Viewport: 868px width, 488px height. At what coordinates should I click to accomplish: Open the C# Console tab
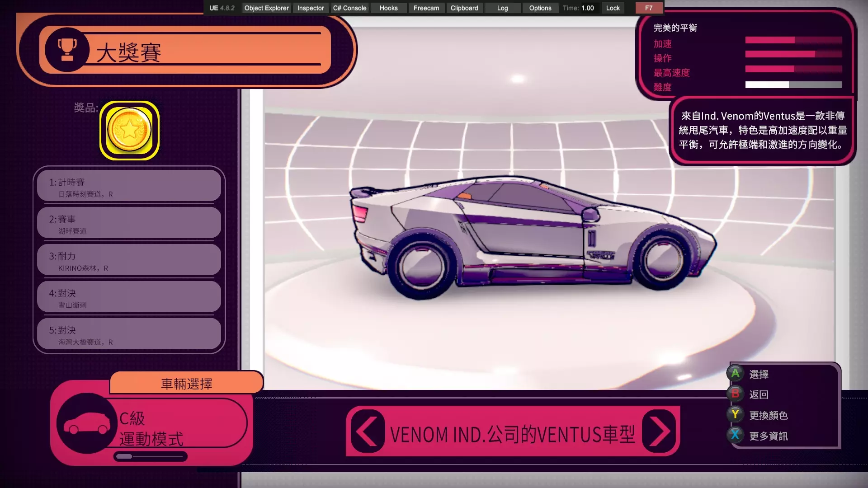349,8
